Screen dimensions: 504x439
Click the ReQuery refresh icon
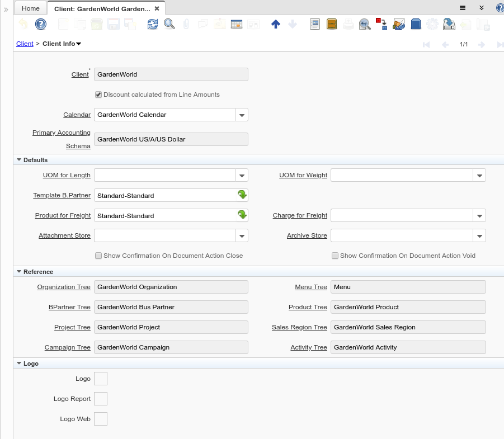point(152,24)
